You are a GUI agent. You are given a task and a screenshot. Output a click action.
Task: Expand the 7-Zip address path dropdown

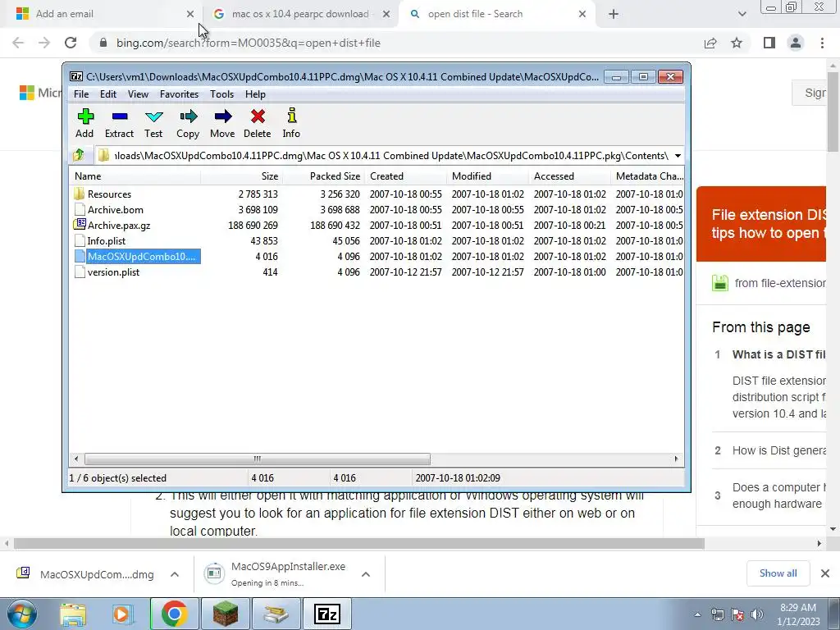pyautogui.click(x=678, y=155)
